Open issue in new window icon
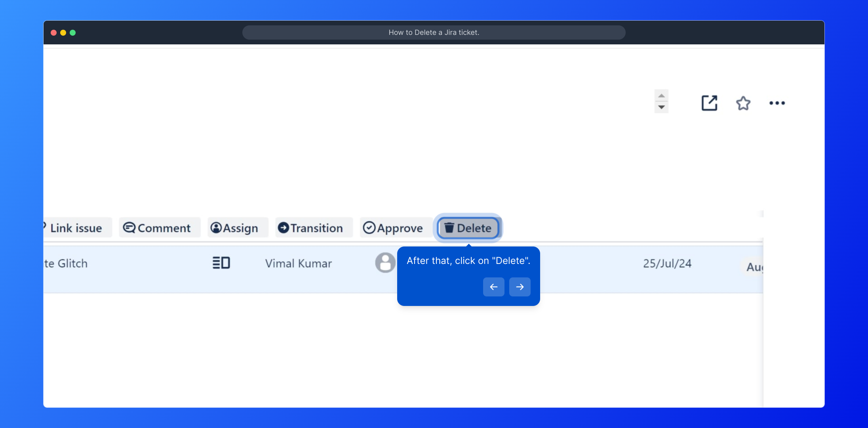The height and width of the screenshot is (428, 868). click(709, 103)
